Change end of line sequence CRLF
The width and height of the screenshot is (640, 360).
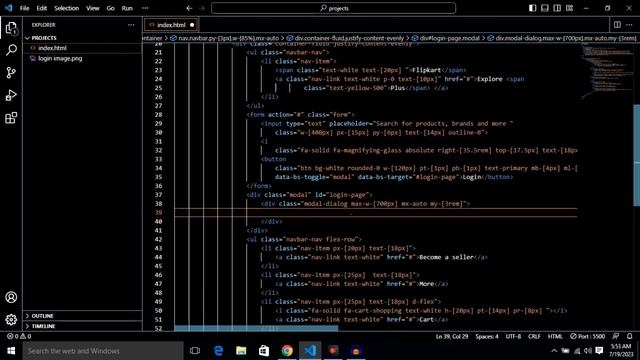click(x=534, y=336)
